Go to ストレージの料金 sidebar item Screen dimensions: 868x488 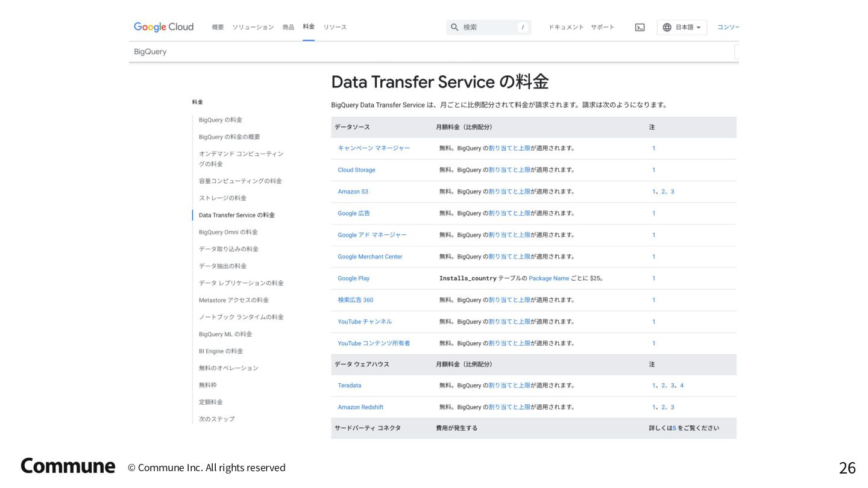(x=222, y=198)
